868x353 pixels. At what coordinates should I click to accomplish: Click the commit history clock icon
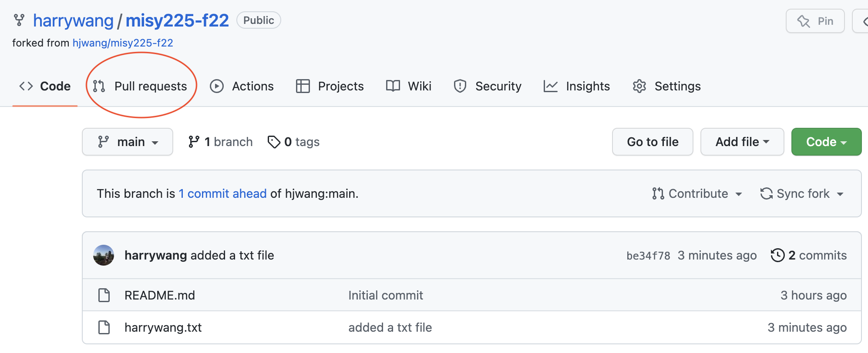click(778, 255)
